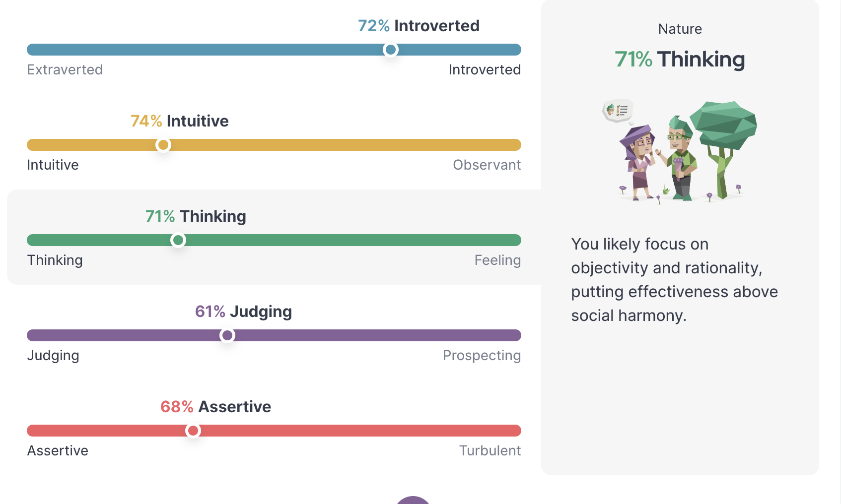This screenshot has height=504, width=841.
Task: Select the "74% Intuitive" trait heading
Action: pyautogui.click(x=179, y=121)
